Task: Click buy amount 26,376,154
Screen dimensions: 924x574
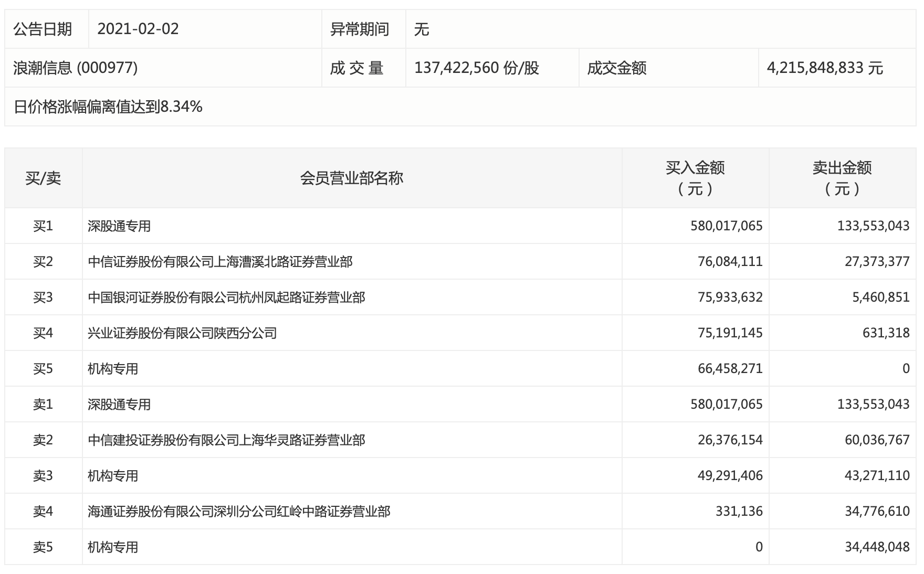Action: (730, 440)
